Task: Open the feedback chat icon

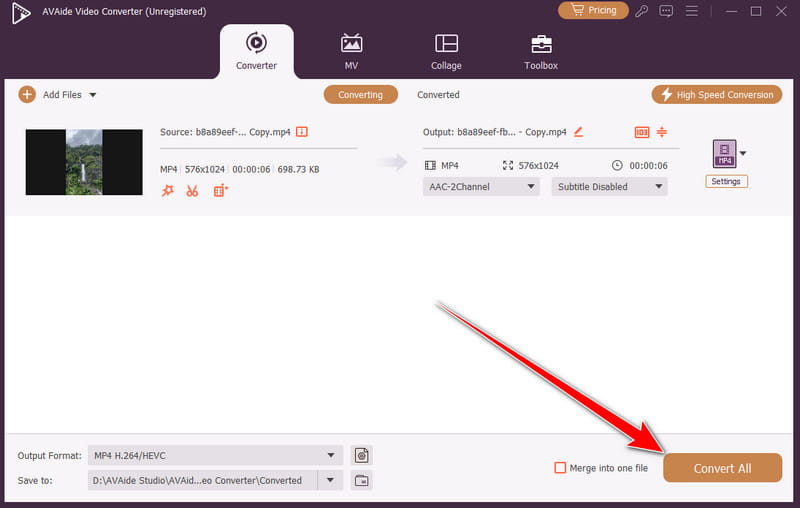Action: tap(666, 11)
